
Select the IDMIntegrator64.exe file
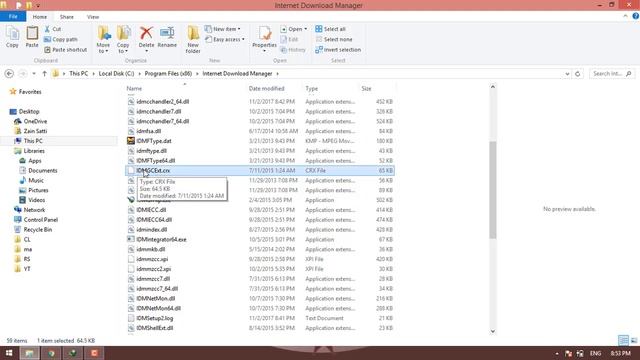click(260, 239)
